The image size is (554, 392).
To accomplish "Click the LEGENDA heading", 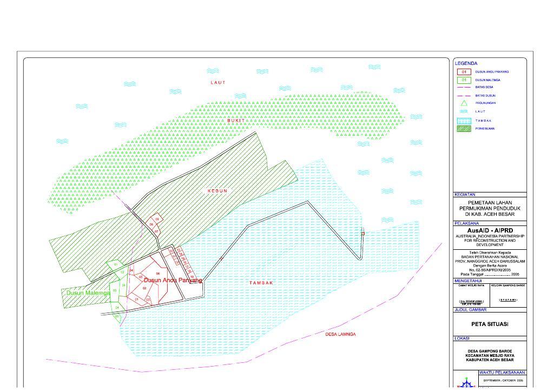I will click(x=465, y=63).
